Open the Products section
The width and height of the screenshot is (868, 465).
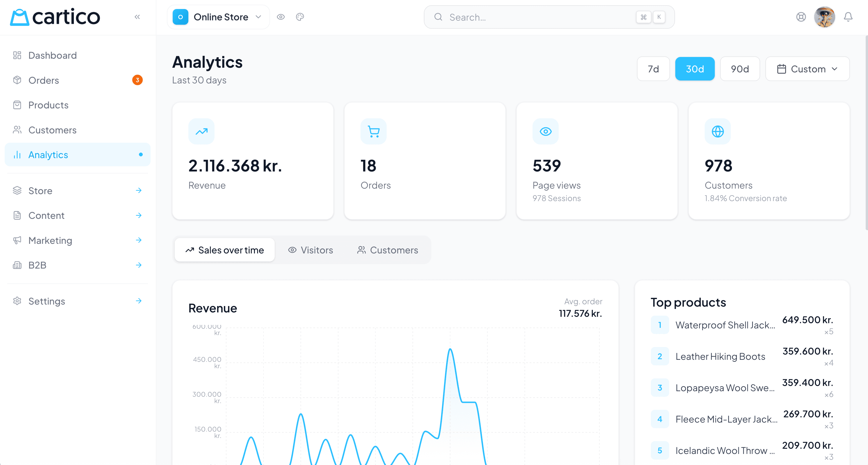coord(48,105)
